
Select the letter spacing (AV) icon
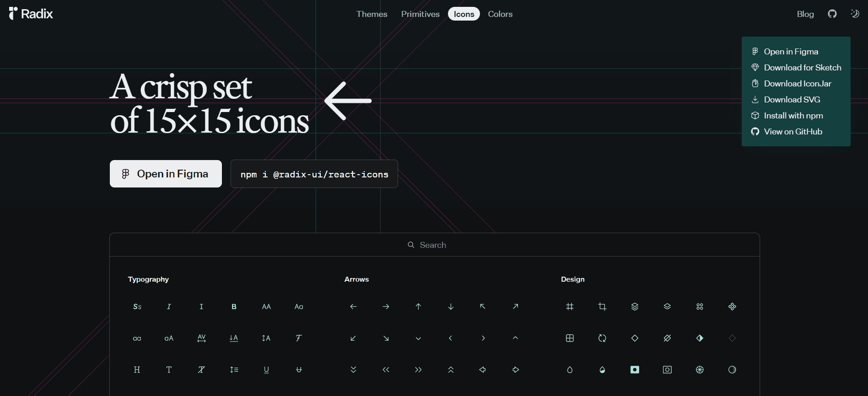pyautogui.click(x=201, y=338)
